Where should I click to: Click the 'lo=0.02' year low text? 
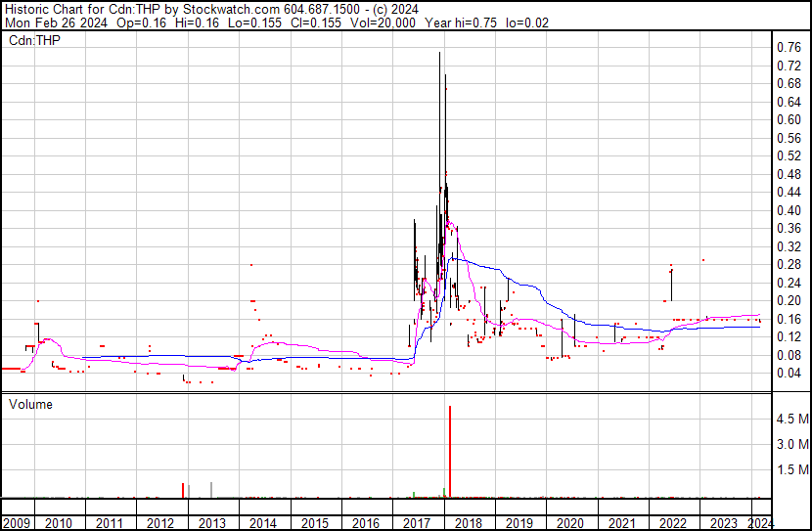[x=526, y=22]
